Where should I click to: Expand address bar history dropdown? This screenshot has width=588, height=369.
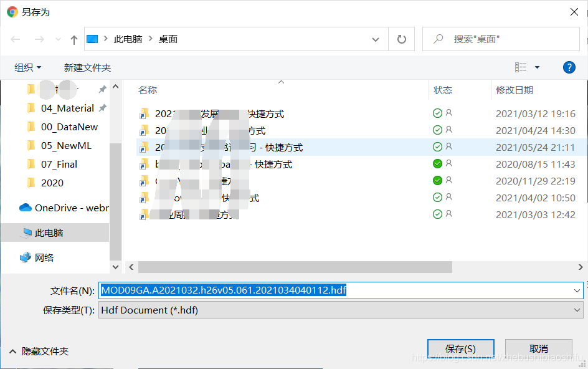tap(376, 39)
